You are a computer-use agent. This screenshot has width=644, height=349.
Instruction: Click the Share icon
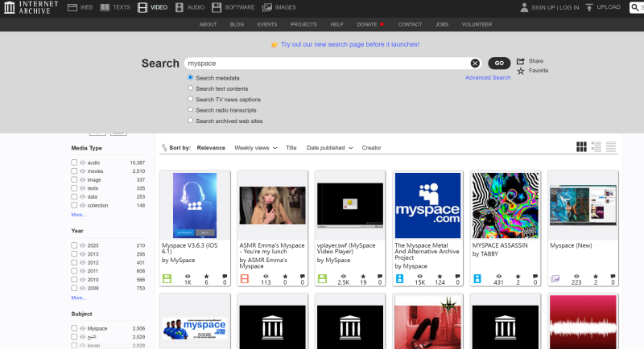point(521,61)
